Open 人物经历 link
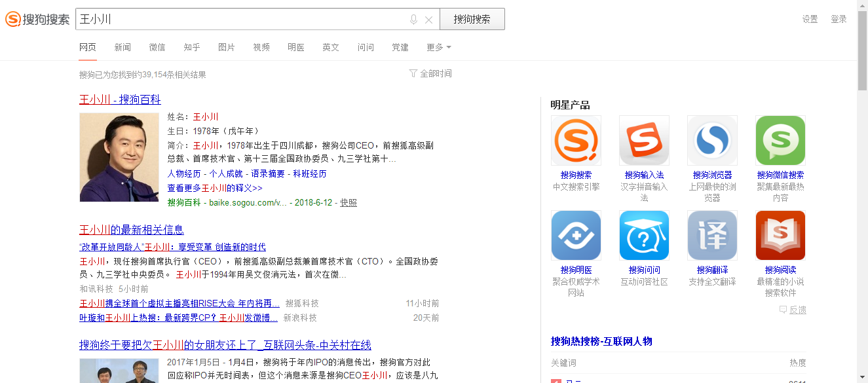The width and height of the screenshot is (868, 383). point(184,173)
